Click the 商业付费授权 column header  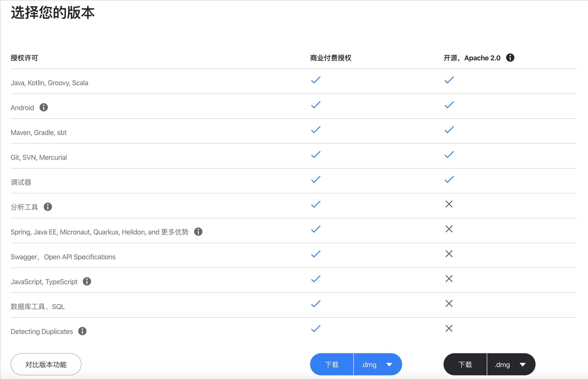click(332, 58)
